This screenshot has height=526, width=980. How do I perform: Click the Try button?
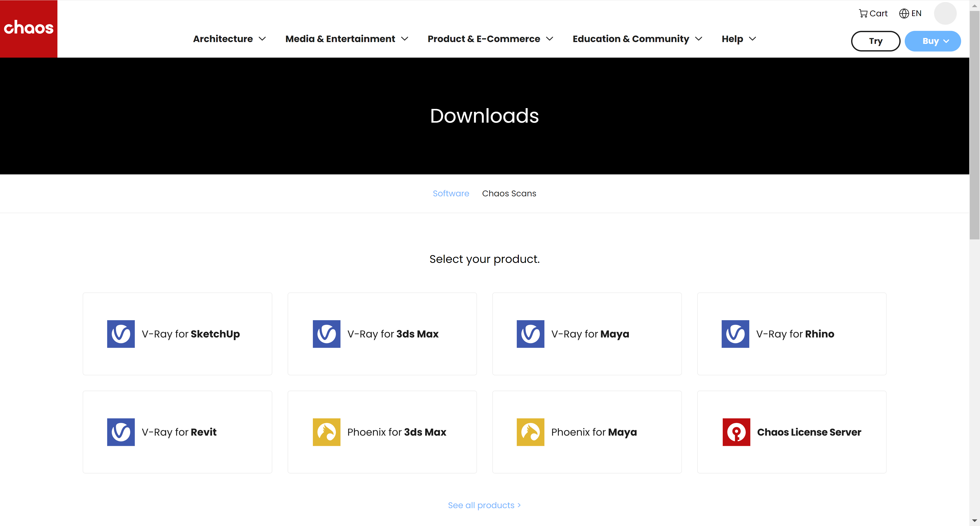click(x=875, y=41)
